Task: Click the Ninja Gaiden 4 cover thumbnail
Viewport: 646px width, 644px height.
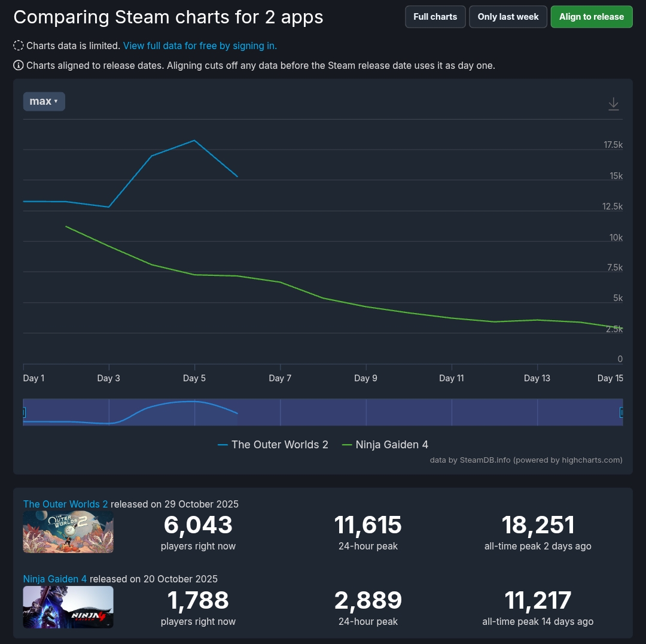Action: (68, 607)
